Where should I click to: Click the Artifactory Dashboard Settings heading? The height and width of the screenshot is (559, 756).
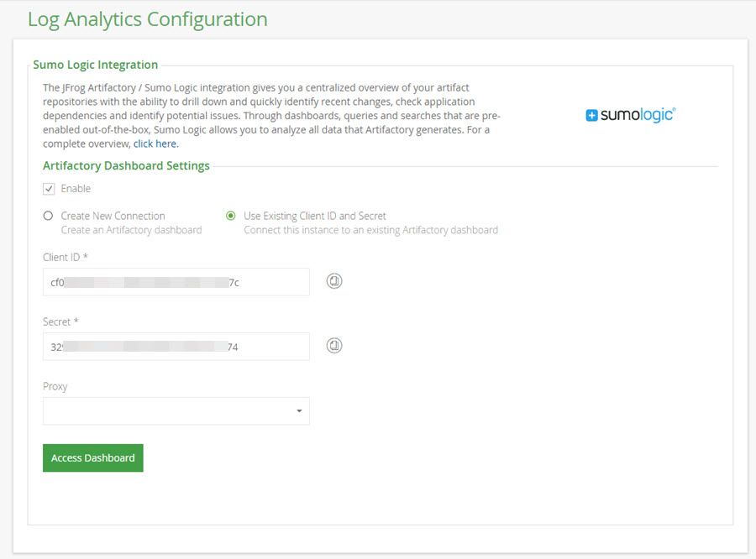[x=126, y=166]
